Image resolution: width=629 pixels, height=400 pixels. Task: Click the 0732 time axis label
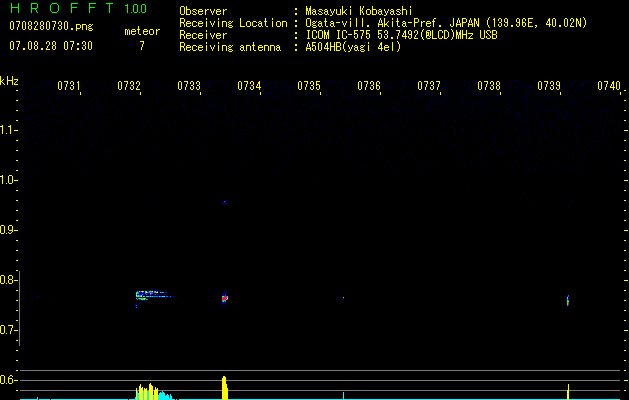point(129,86)
